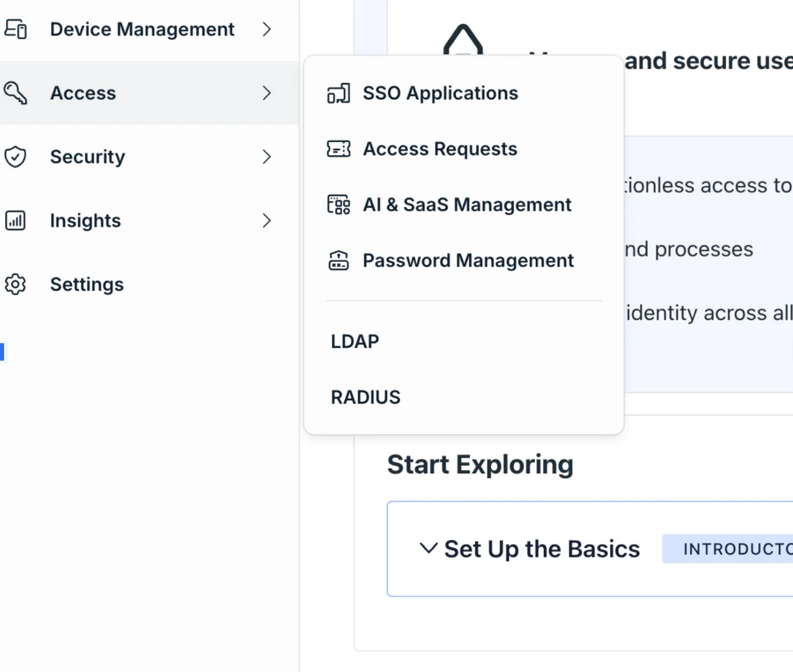
Task: Click the Access Requests ticket icon
Action: coord(339,149)
